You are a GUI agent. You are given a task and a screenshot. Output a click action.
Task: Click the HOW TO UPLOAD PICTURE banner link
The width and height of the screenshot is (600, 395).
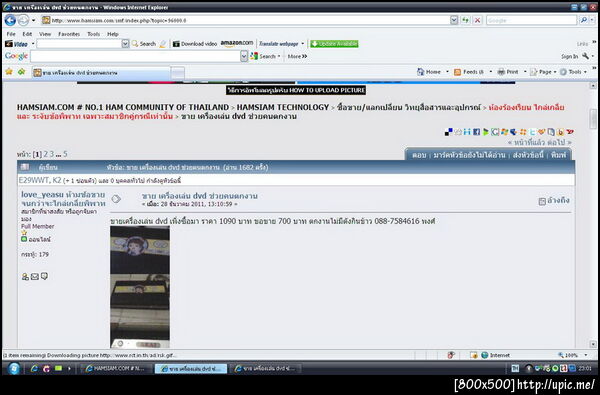(x=296, y=90)
